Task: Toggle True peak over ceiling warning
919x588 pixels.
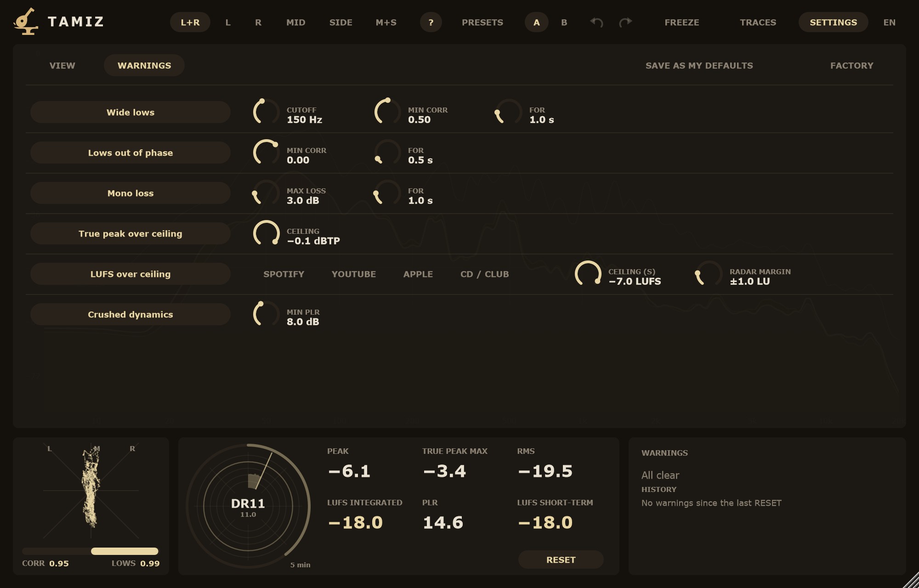Action: tap(130, 233)
